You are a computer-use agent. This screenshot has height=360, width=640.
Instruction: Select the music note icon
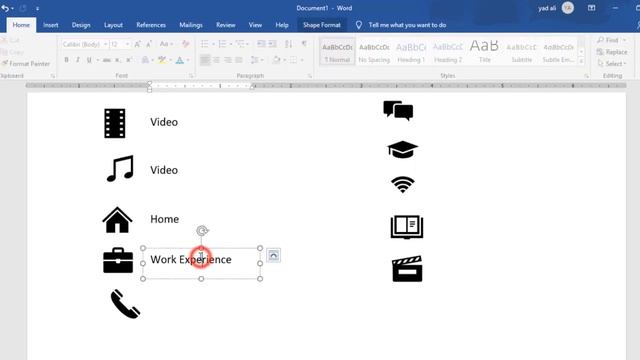pyautogui.click(x=120, y=168)
